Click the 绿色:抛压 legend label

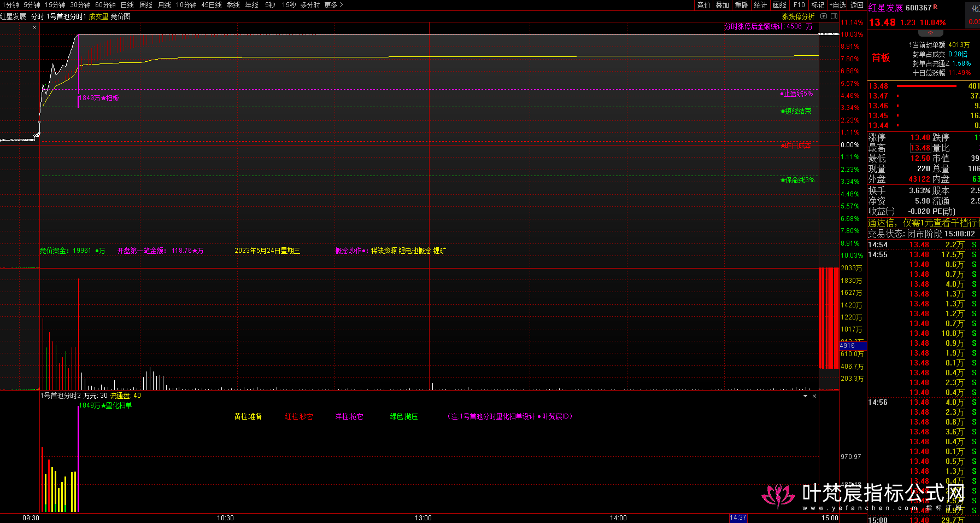[404, 416]
